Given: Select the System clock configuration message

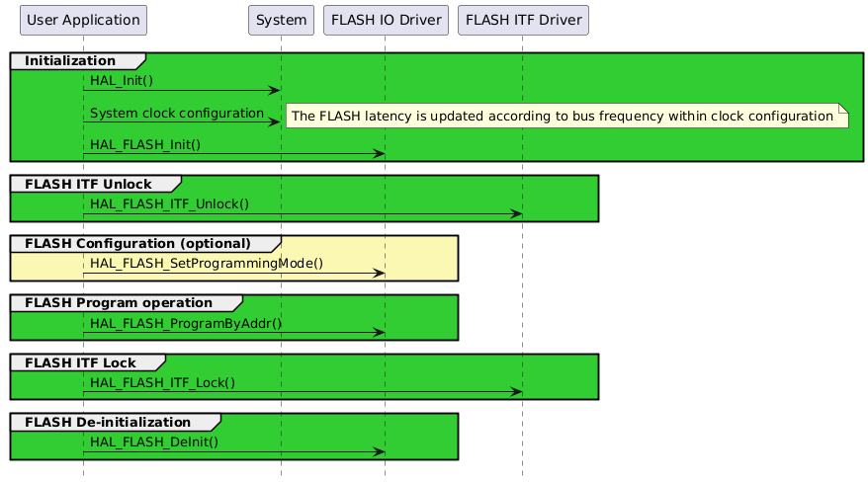Looking at the screenshot, I should (x=177, y=114).
